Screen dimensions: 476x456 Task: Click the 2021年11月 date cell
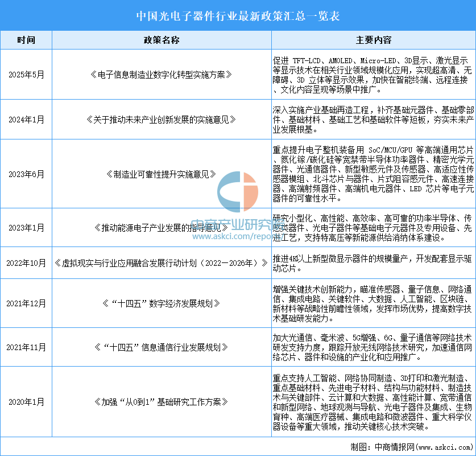point(26,347)
